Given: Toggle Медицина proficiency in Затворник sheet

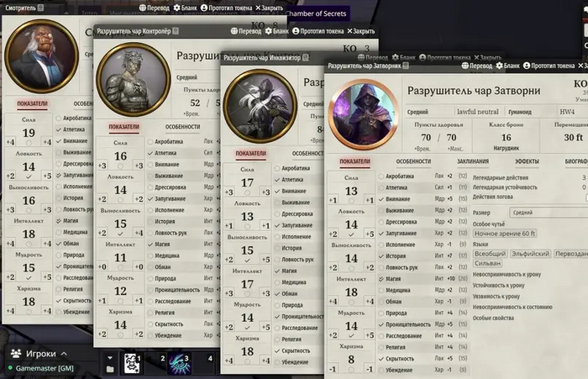Looking at the screenshot, I should 381,290.
